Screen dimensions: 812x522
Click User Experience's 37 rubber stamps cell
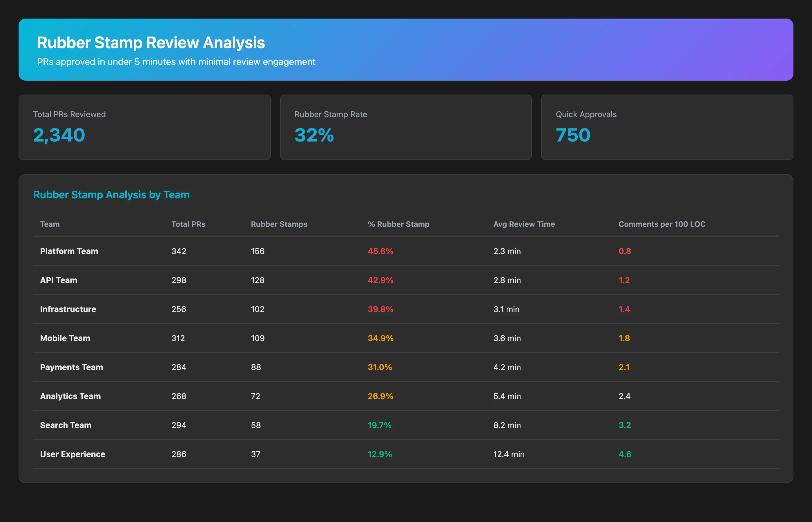[x=255, y=454]
